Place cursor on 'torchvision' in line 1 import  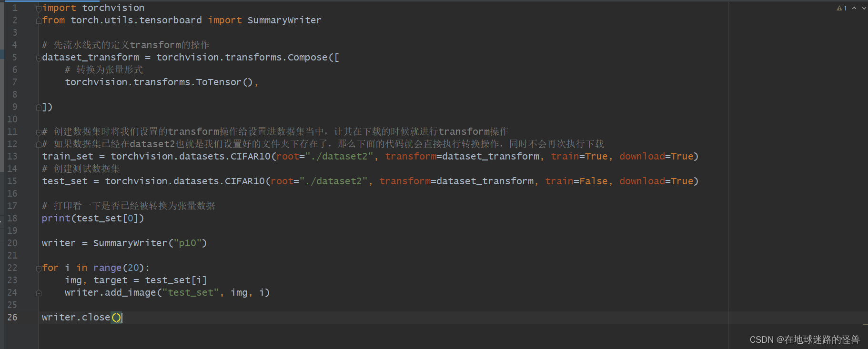click(113, 8)
